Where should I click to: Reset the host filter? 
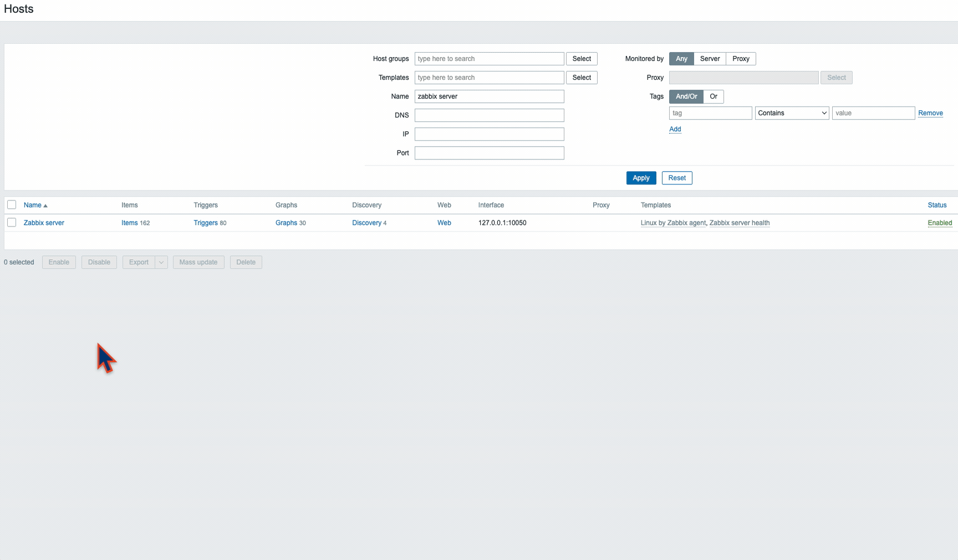point(677,178)
